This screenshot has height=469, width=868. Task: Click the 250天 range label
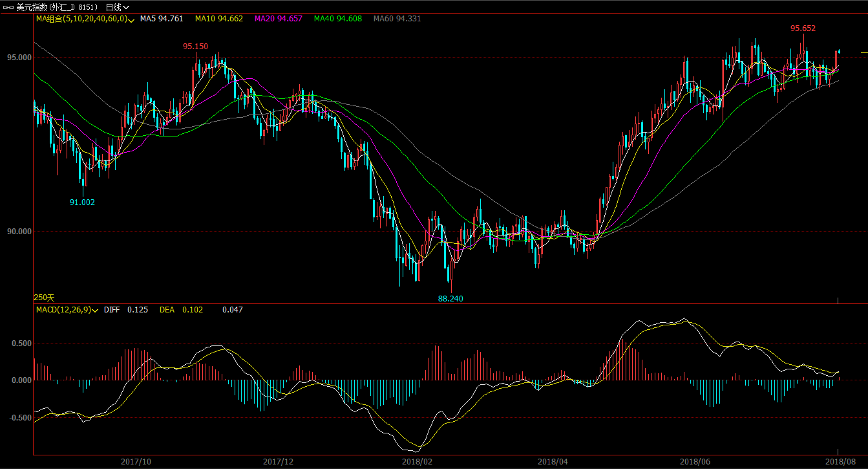(x=45, y=298)
